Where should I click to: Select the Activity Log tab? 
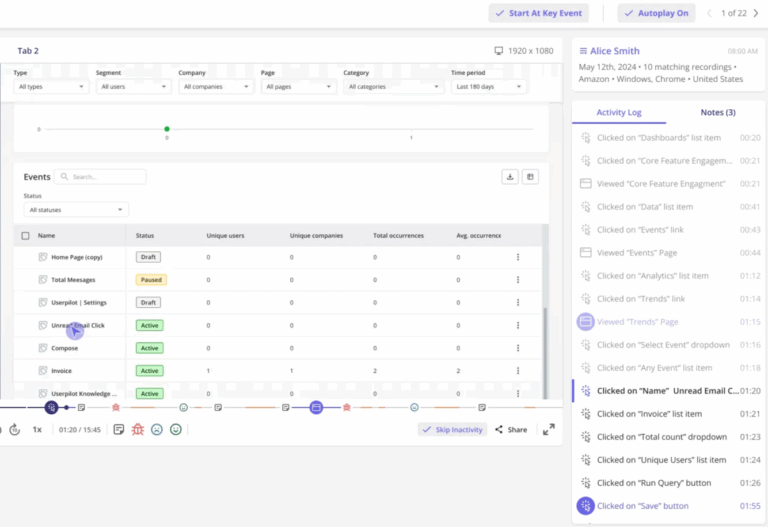pos(619,113)
